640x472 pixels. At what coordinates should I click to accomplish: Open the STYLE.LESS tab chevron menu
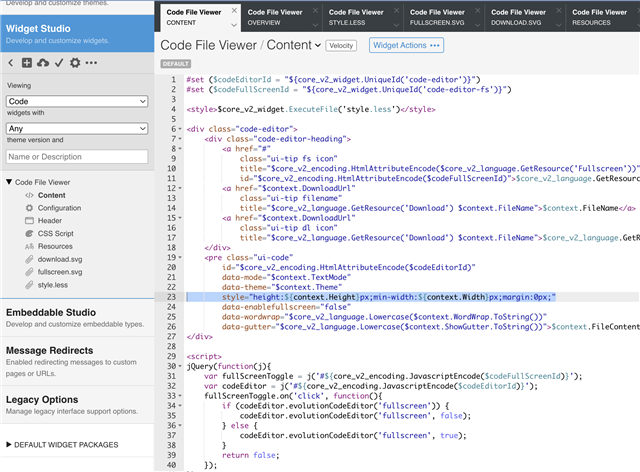coord(396,25)
